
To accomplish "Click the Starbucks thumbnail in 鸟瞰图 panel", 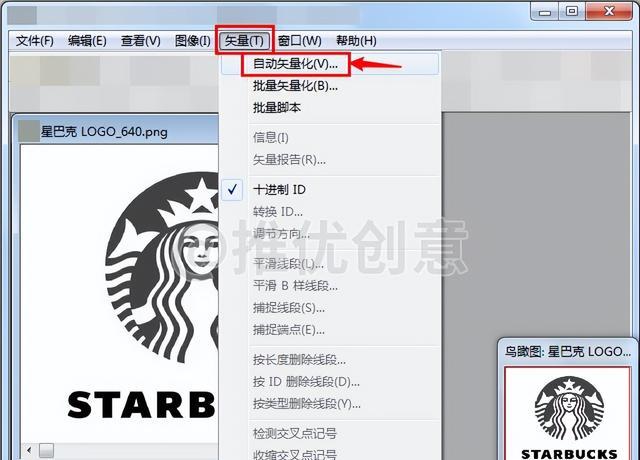I will tap(569, 414).
